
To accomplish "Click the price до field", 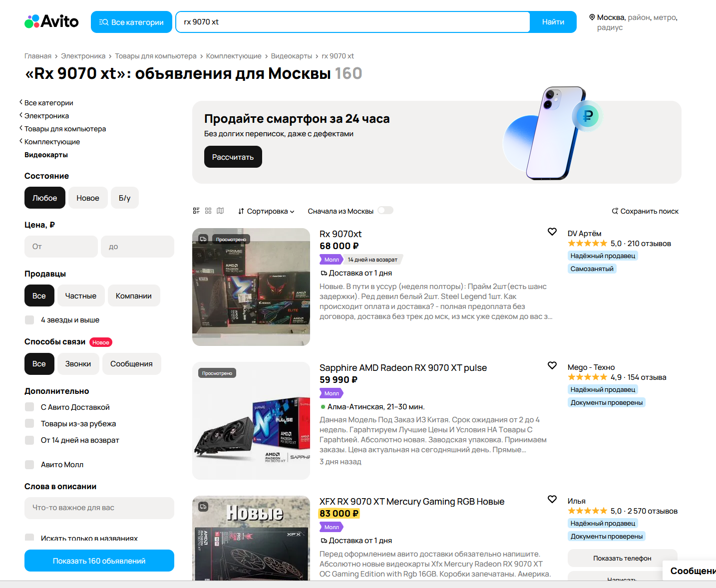I will click(x=138, y=247).
